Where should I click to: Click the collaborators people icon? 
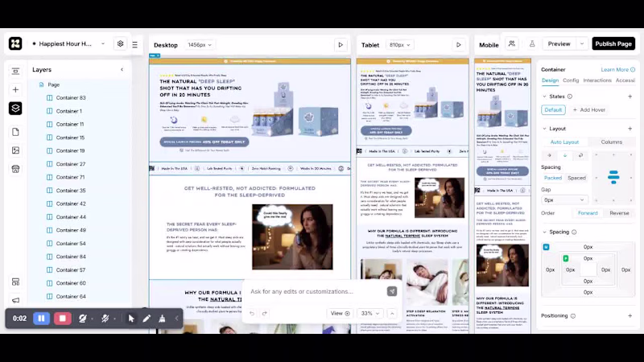coord(512,43)
